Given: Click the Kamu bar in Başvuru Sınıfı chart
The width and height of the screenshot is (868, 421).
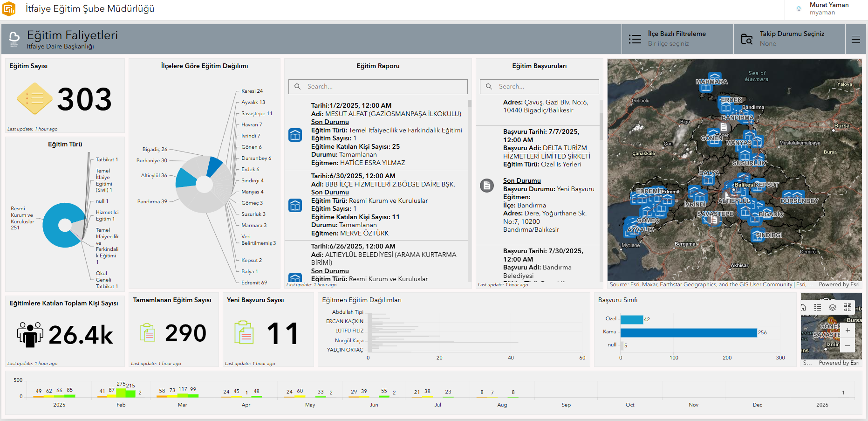Looking at the screenshot, I should 688,332.
